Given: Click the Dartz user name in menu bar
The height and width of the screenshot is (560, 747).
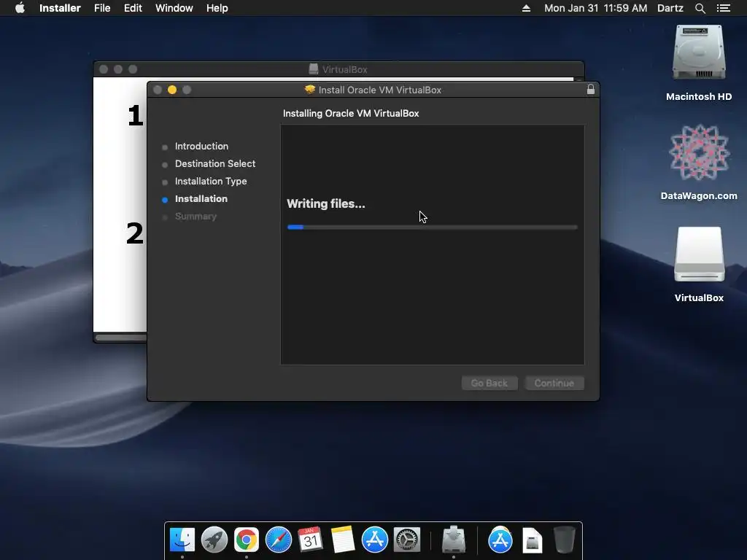Looking at the screenshot, I should click(x=670, y=8).
